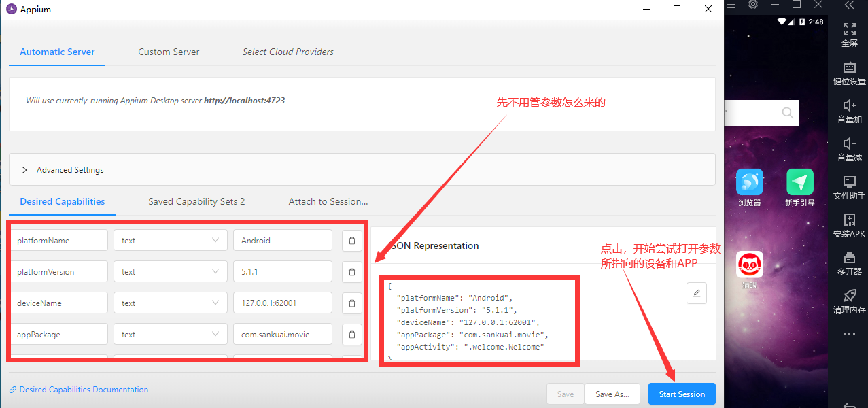Open the Desired Capabilities Documentation link

79,390
